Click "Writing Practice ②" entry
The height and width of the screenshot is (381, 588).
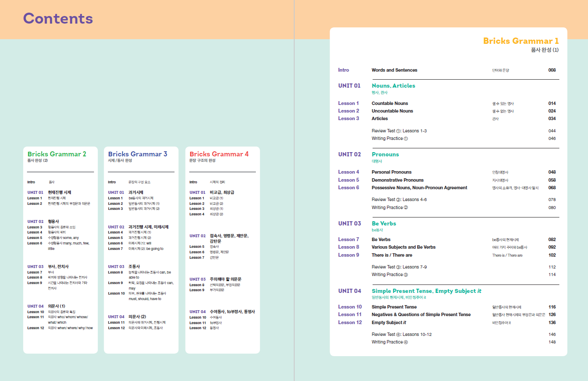(390, 207)
